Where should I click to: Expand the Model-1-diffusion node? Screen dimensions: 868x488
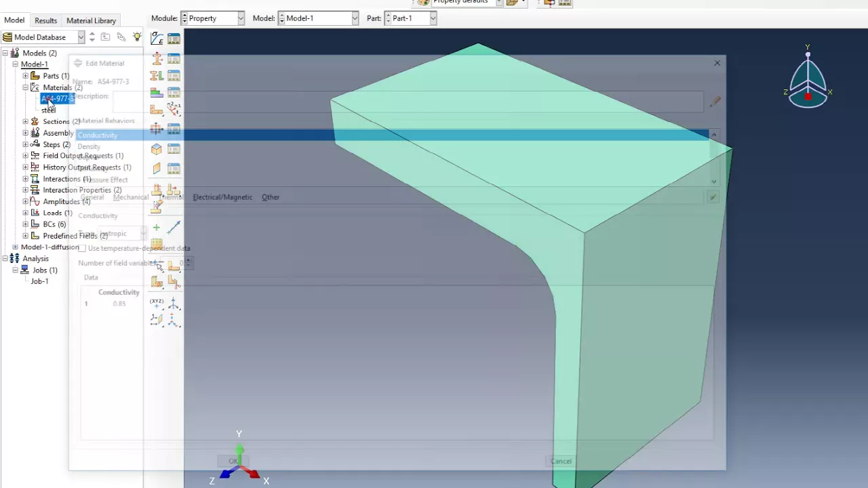click(15, 247)
